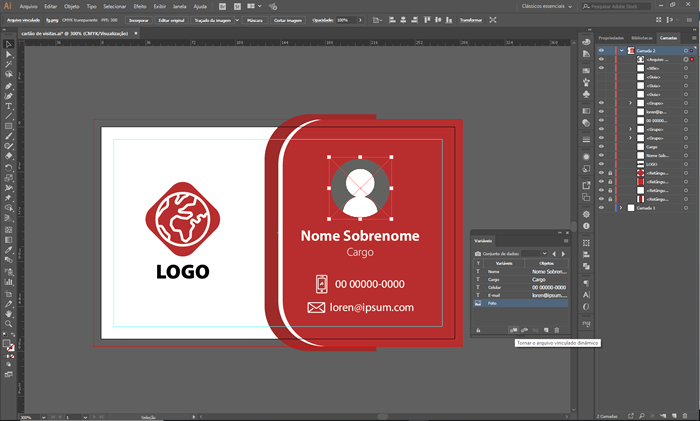Switch to the Propriedades tab
Viewport: 700px width, 421px height.
611,38
